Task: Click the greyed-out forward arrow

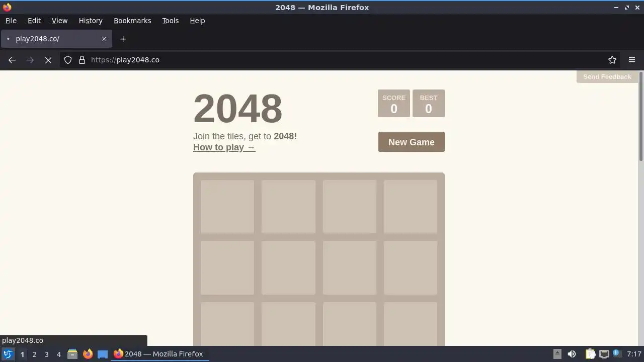Action: (x=30, y=60)
